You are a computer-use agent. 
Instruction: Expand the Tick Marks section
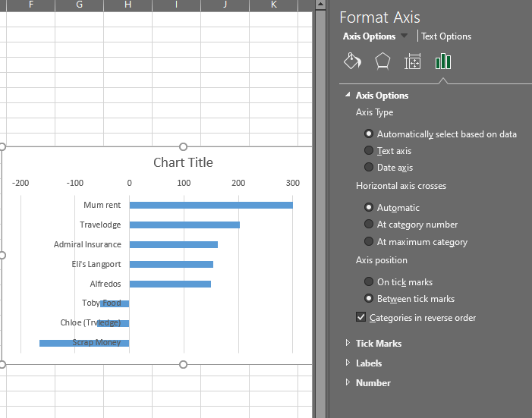point(348,343)
